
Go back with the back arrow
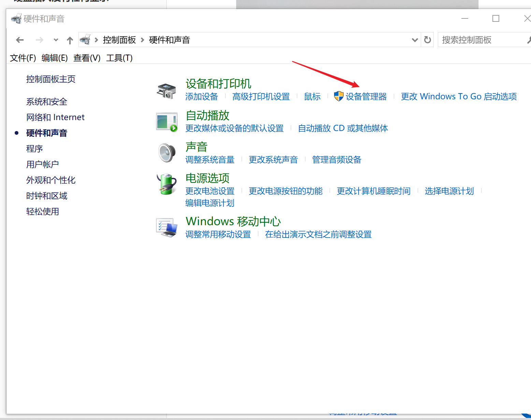tap(20, 40)
